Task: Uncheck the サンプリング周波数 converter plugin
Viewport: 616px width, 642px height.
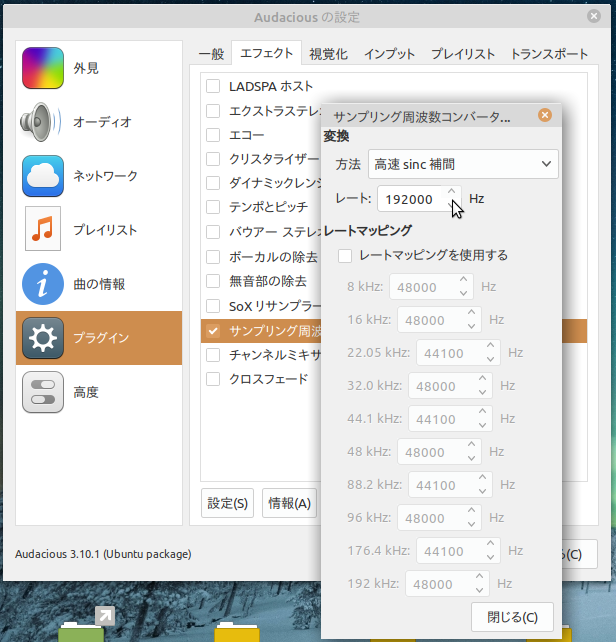Action: click(x=213, y=331)
